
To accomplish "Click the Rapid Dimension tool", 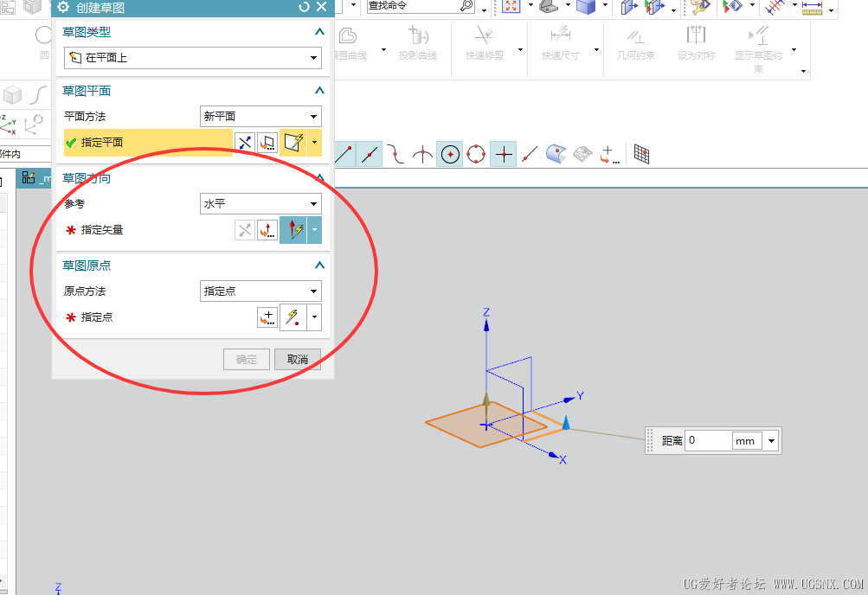I will [x=560, y=42].
